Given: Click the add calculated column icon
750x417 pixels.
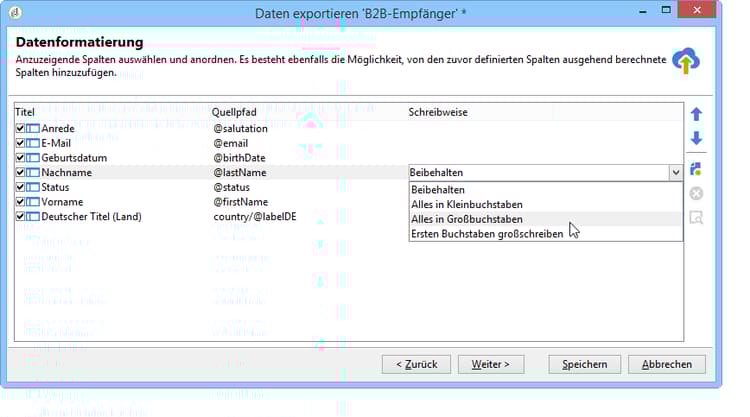Looking at the screenshot, I should 696,169.
